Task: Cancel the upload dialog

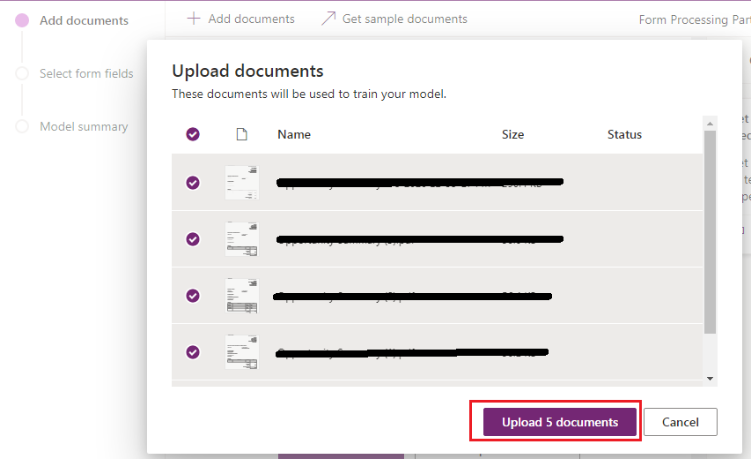Action: [680, 422]
